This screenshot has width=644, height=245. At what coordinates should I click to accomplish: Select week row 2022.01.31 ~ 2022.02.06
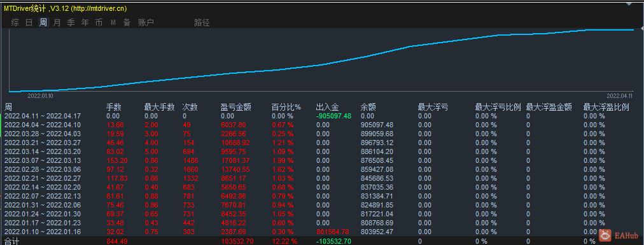[x=322, y=204]
